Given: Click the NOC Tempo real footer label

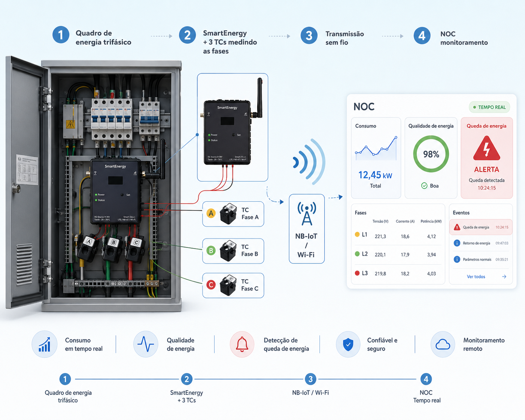Looking at the screenshot, I should [x=427, y=396].
